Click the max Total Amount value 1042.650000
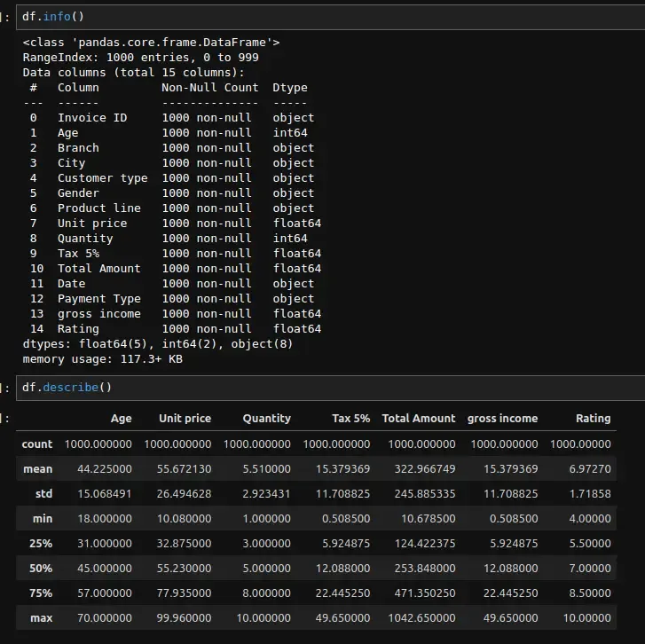Screen dimensions: 645x644 (x=419, y=617)
